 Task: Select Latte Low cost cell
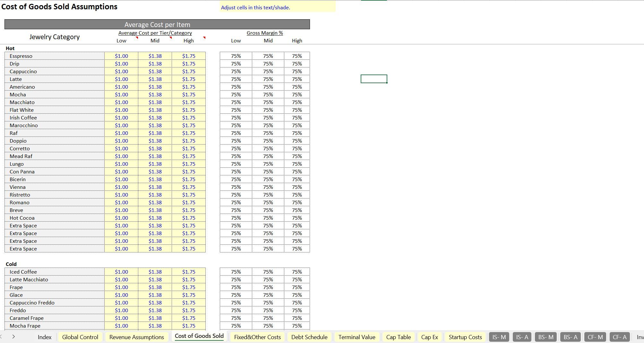121,79
